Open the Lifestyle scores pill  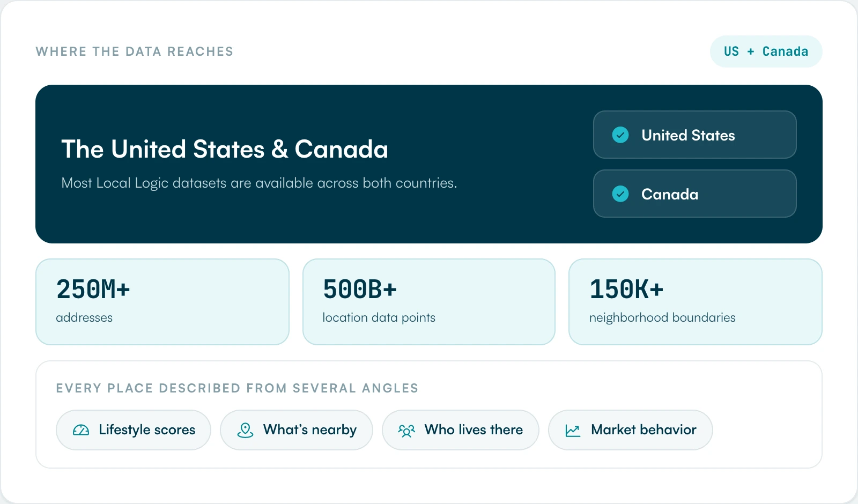pos(134,430)
